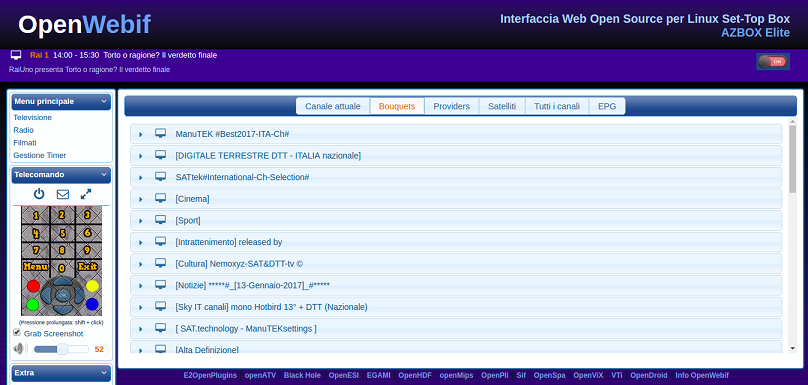Expand the Cultura bouquet arrow
The image size is (808, 385).
(141, 264)
